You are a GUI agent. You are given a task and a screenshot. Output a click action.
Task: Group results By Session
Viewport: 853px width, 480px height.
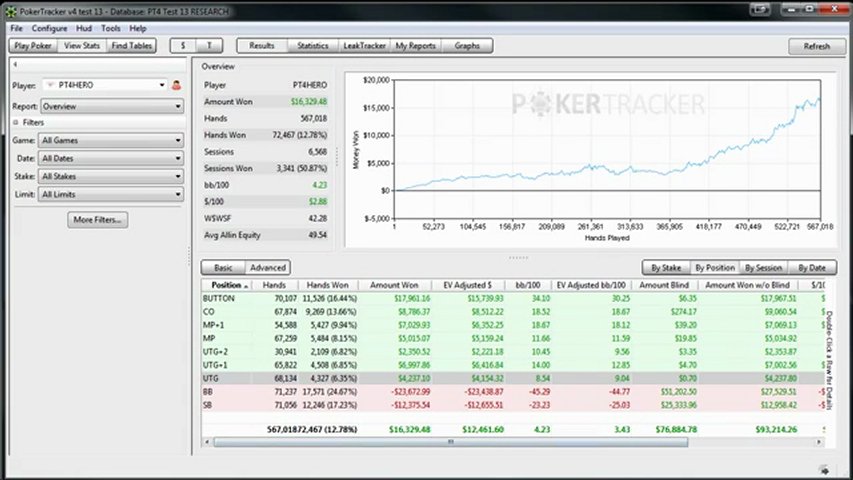pos(763,268)
